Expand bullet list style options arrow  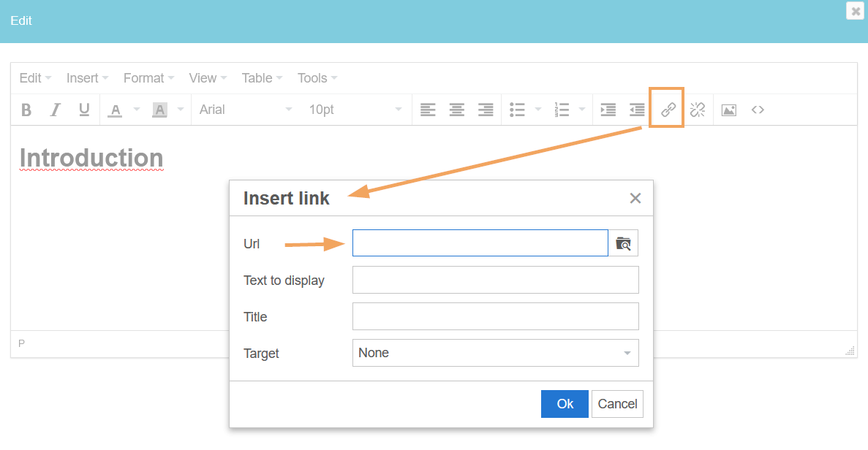coord(538,110)
